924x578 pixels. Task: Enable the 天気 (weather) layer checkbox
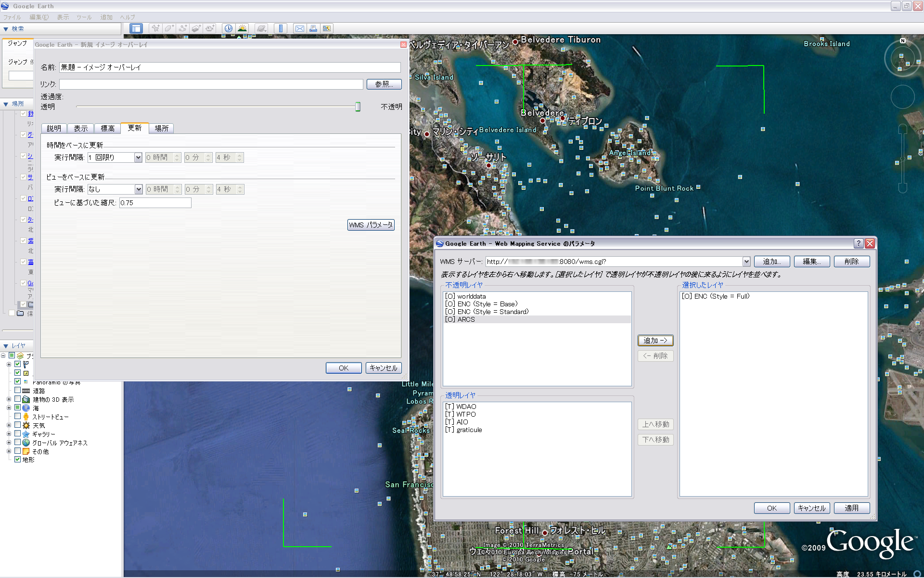18,425
